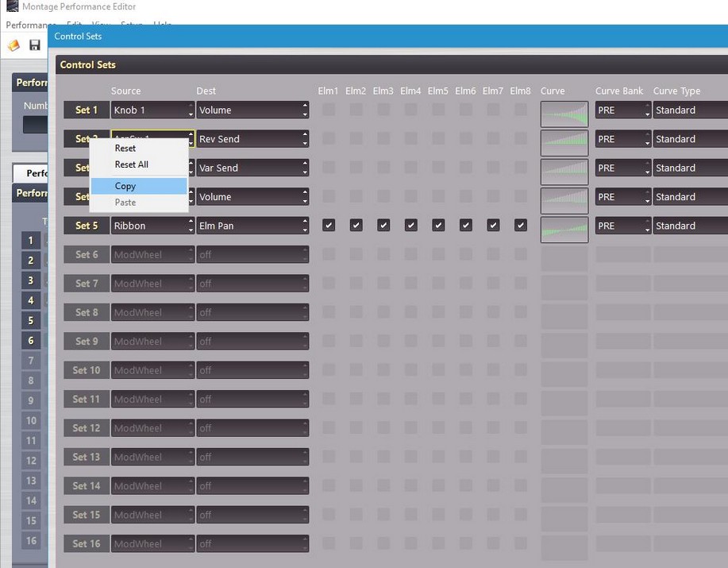728x568 pixels.
Task: Select part 5 in the main window list
Action: 31,320
